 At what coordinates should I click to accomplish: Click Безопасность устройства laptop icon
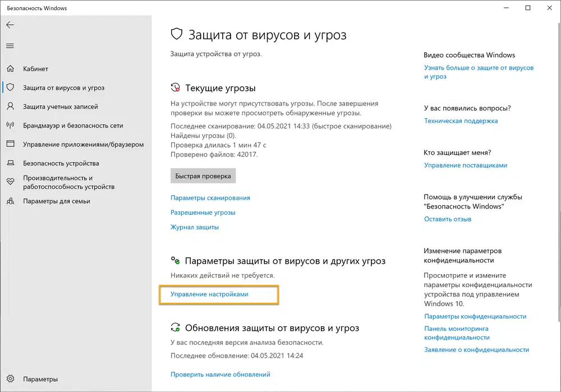(11, 163)
